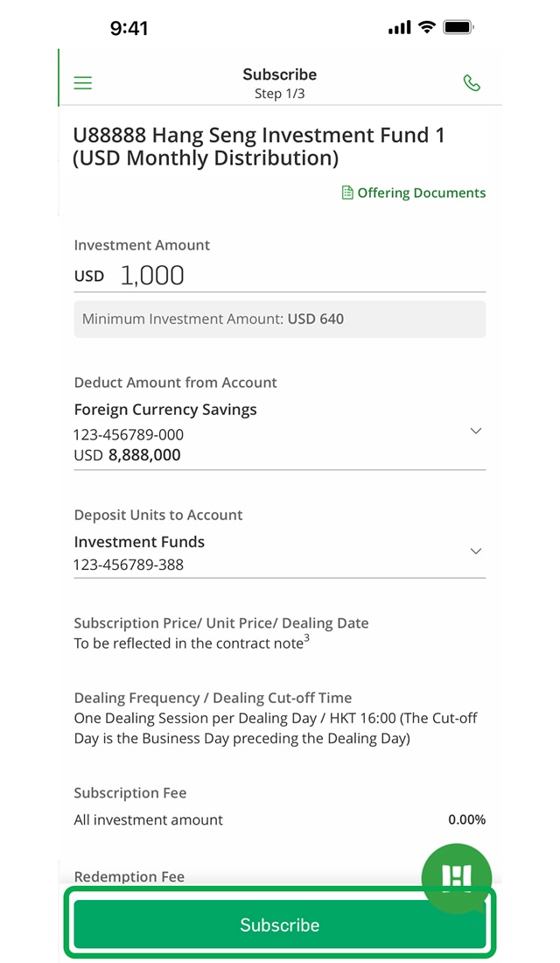The image size is (560, 963).
Task: Open the floating green chat assistant
Action: 456,876
